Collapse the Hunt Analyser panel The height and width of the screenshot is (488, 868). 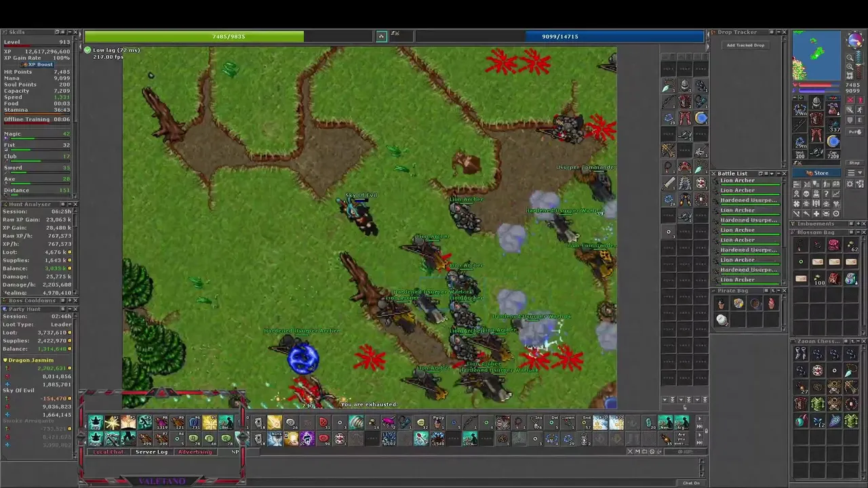[68, 204]
